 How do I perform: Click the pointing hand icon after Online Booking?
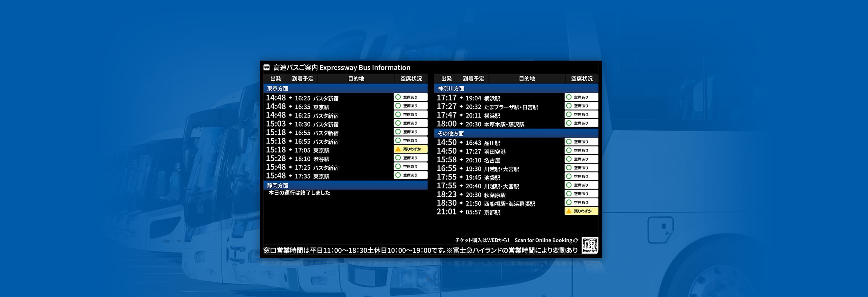pyautogui.click(x=576, y=240)
